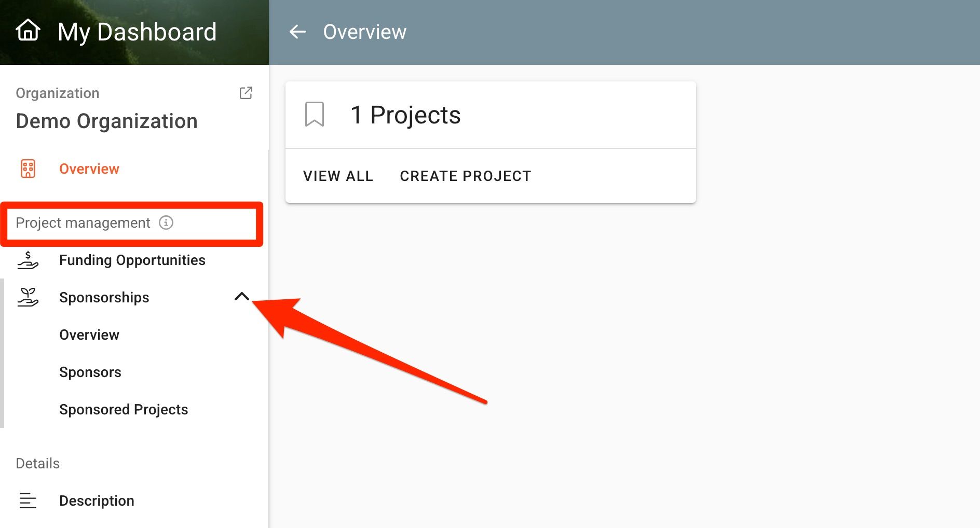Click the orange building Overview icon
The image size is (980, 528).
(28, 169)
